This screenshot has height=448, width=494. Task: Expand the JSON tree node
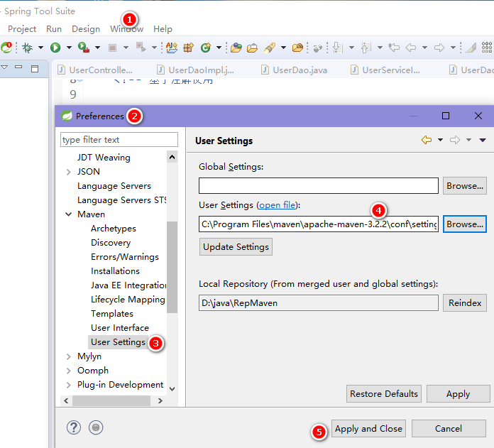(x=68, y=172)
